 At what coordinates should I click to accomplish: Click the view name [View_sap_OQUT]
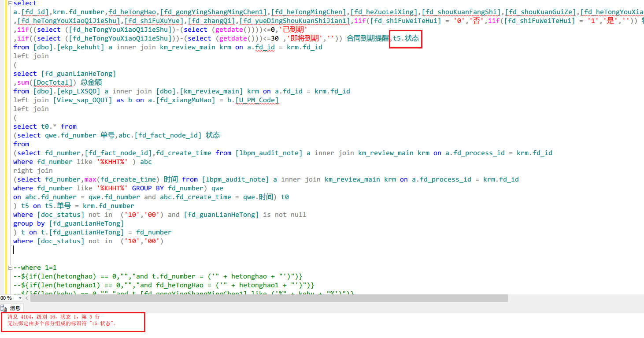pos(83,100)
